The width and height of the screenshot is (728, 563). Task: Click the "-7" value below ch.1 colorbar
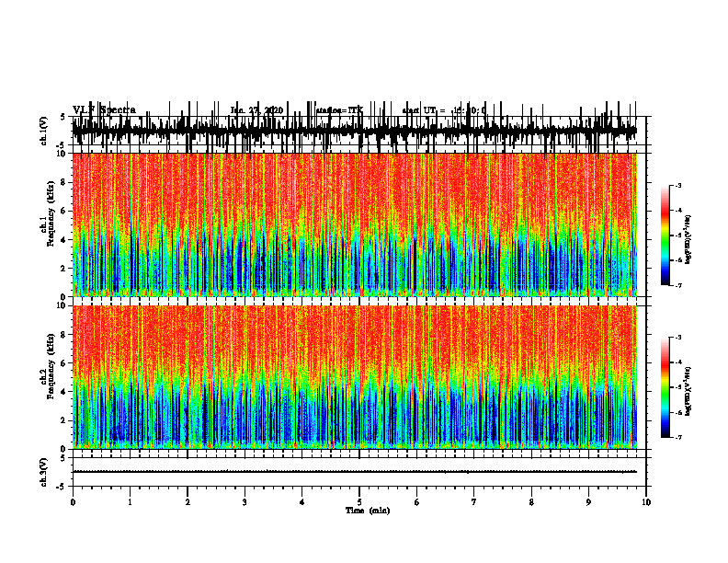678,285
